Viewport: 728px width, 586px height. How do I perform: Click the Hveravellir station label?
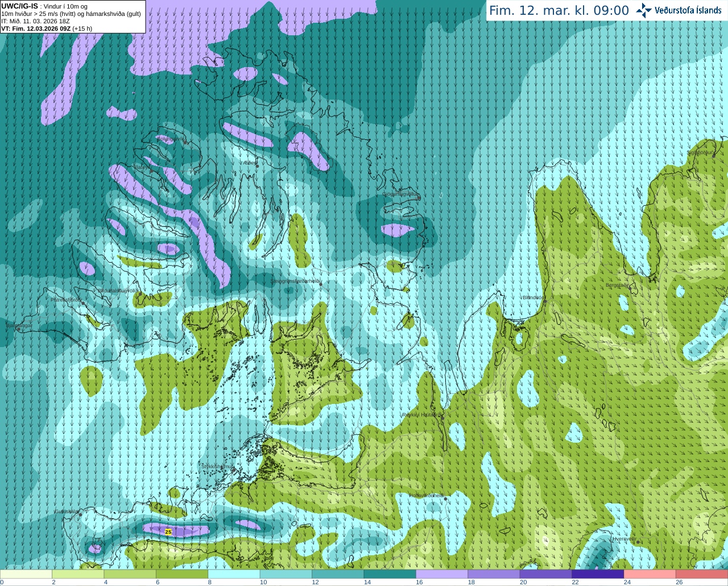(x=624, y=538)
